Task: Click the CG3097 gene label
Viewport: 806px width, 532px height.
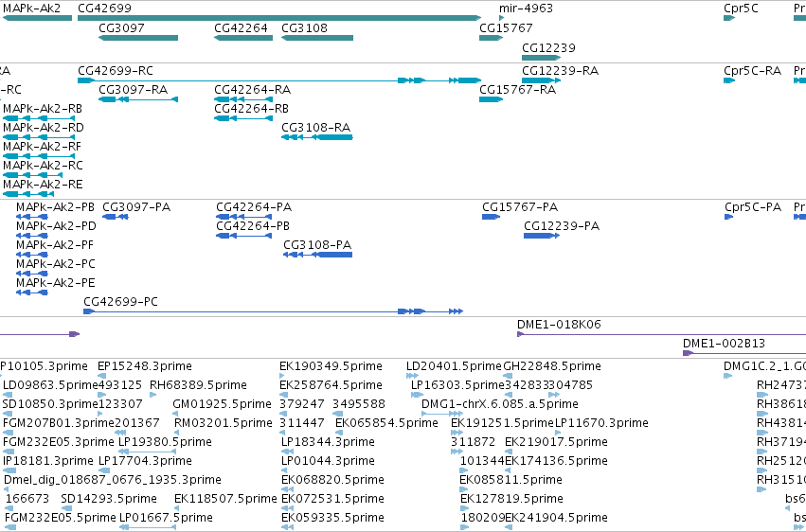Action: coord(122,27)
